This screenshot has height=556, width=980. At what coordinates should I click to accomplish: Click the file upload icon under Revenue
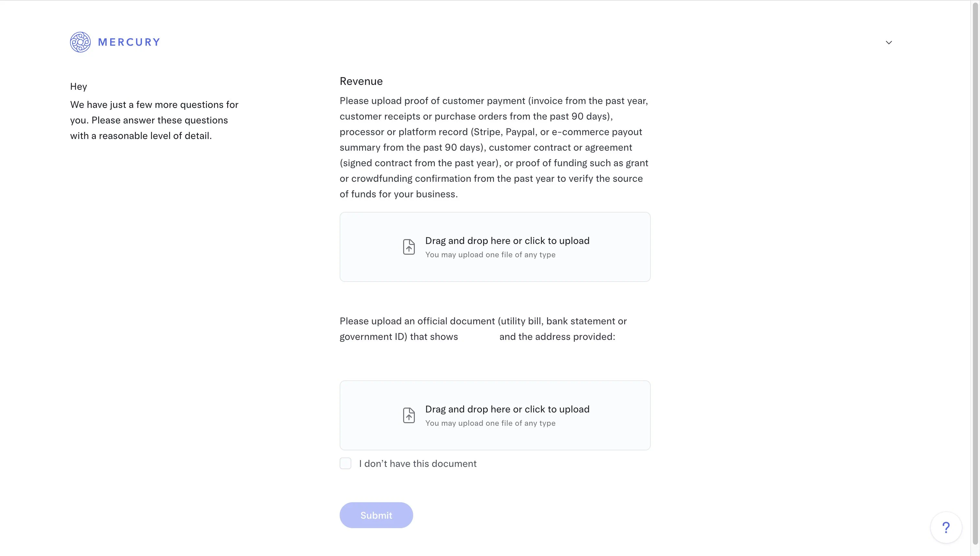click(x=409, y=247)
